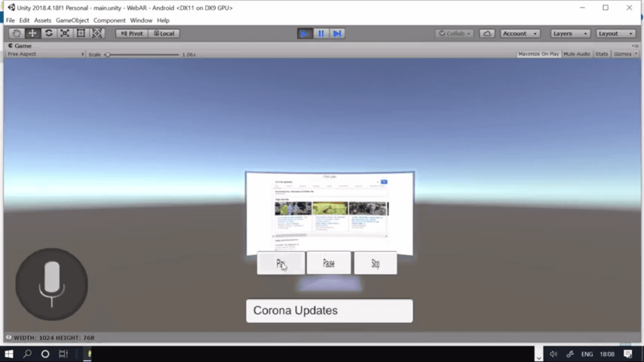
Task: Click WIDTH: 1024 HEIGHT: 768 status message
Action: pos(54,338)
